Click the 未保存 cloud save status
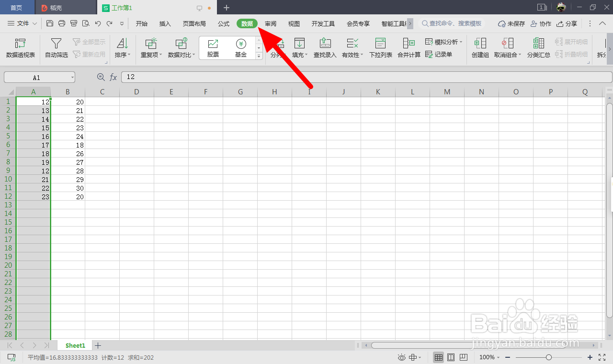This screenshot has width=613, height=364. point(511,23)
